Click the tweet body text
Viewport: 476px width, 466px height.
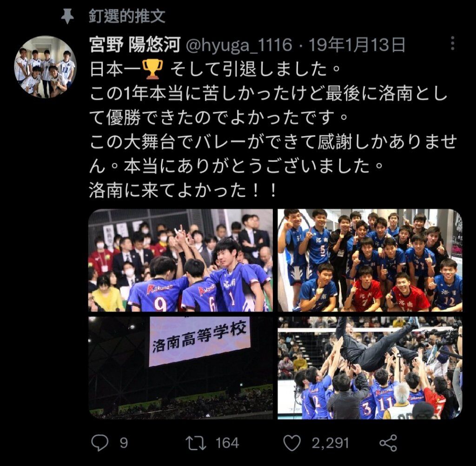point(272,130)
